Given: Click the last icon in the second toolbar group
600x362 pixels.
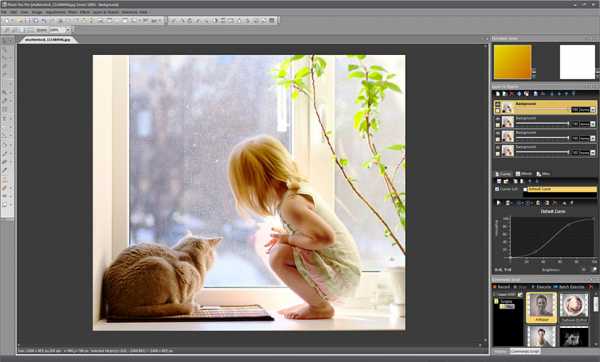Looking at the screenshot, I should (x=272, y=20).
